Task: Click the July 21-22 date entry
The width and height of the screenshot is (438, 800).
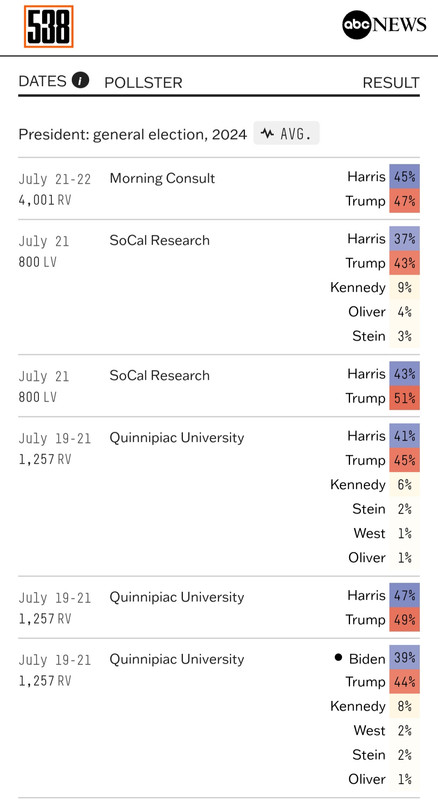Action: (55, 179)
